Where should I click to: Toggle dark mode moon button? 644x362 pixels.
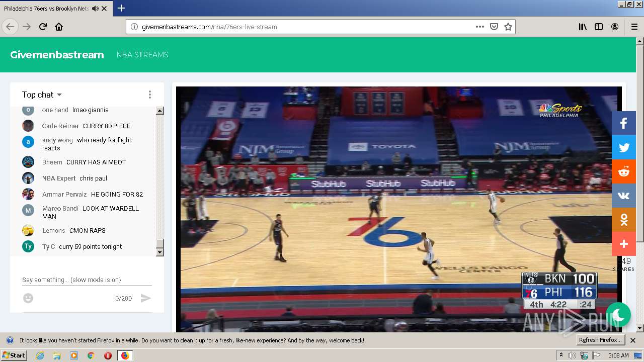(618, 315)
